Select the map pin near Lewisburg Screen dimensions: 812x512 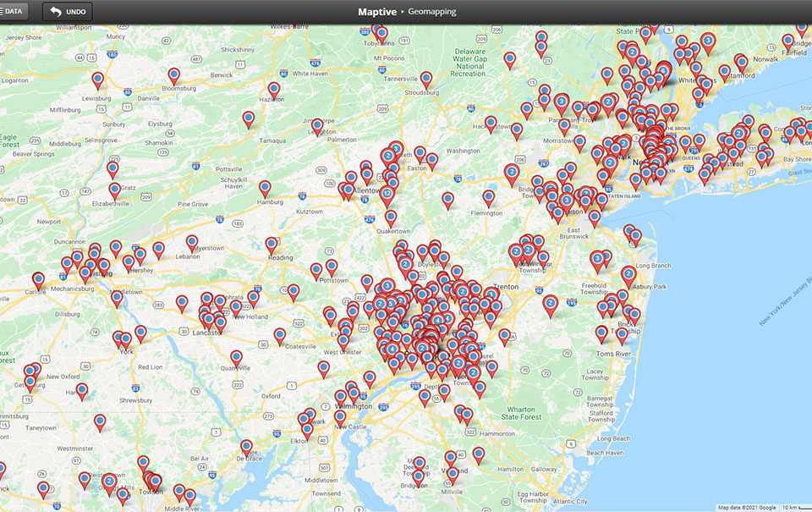tap(98, 80)
